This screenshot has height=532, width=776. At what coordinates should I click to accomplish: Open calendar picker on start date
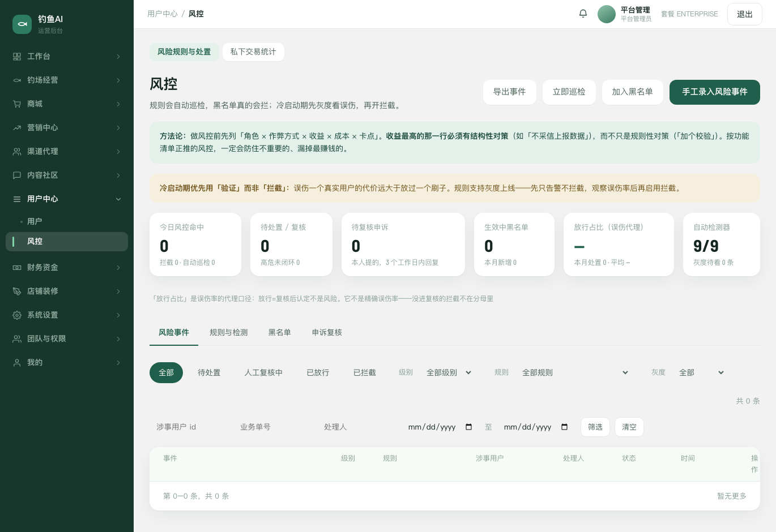468,427
